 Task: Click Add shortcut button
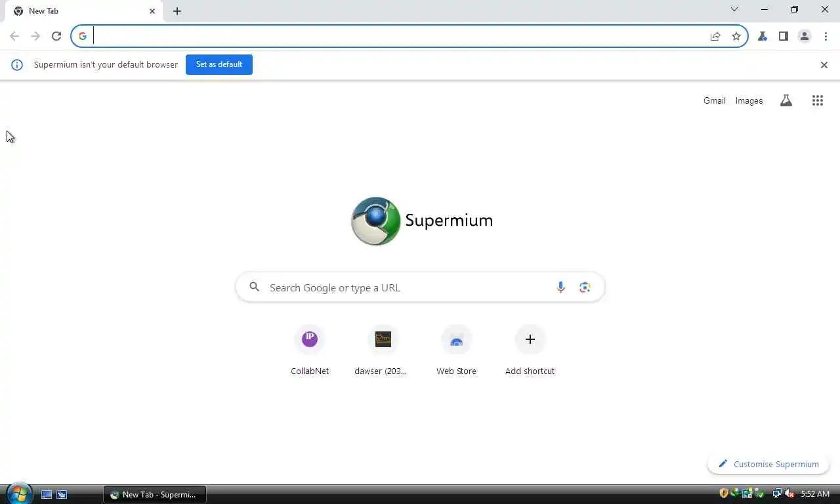tap(530, 351)
